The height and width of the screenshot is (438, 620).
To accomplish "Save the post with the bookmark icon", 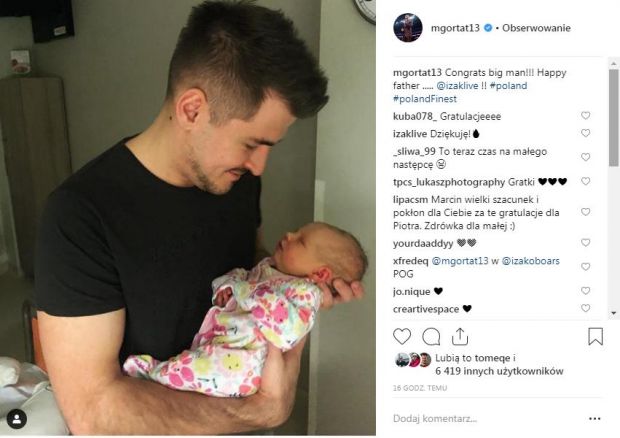I will [595, 336].
